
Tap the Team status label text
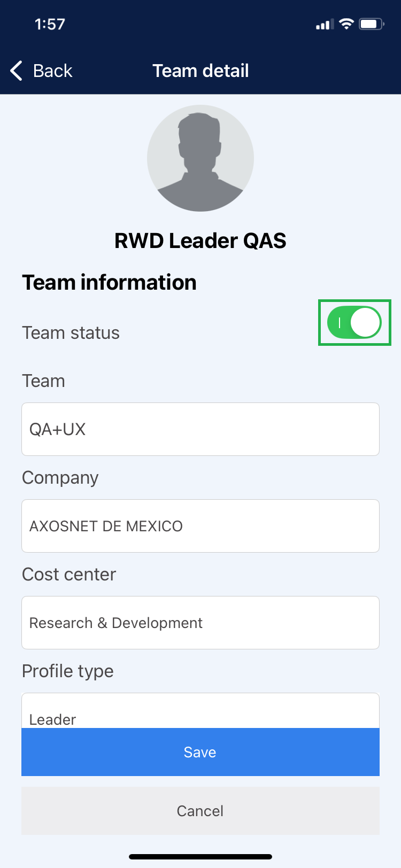coord(71,332)
